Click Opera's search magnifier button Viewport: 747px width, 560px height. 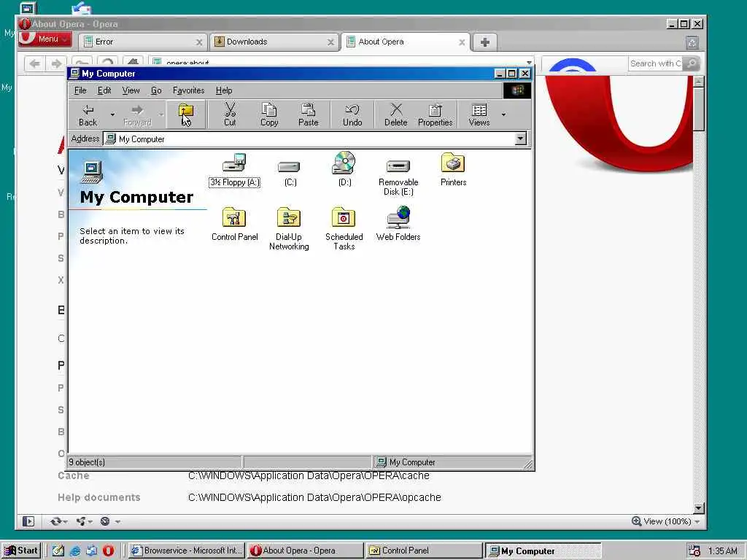tap(692, 63)
